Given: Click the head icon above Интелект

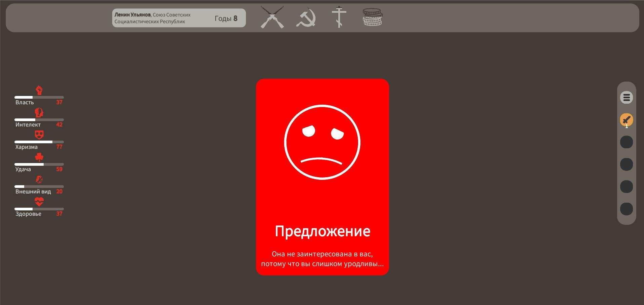Looking at the screenshot, I should 39,112.
